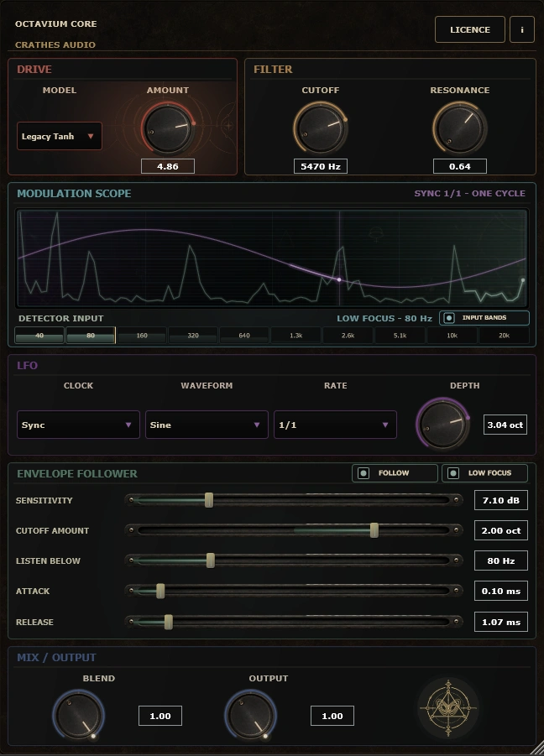Click the SYNC 1/1 - ONE CYCLE label
Screen dimensions: 544x756
coord(470,193)
